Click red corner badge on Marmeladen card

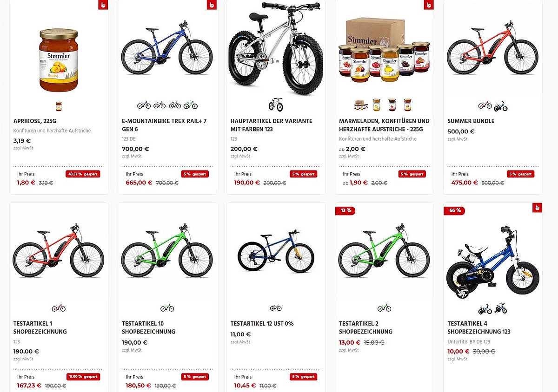tap(429, 5)
